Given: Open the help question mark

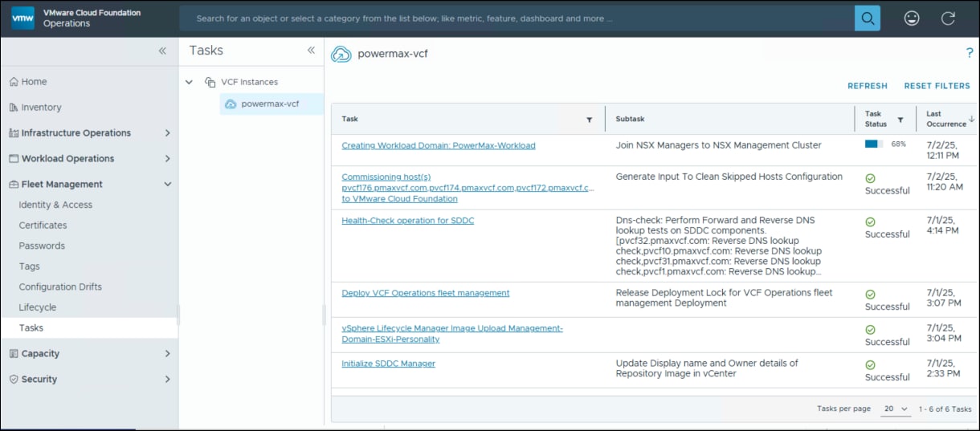Looking at the screenshot, I should click(970, 53).
